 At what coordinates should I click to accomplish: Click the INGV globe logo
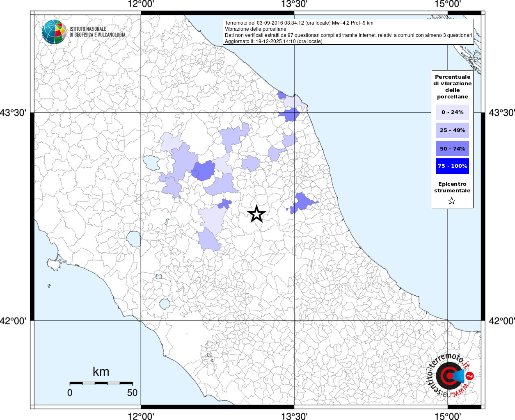point(54,32)
